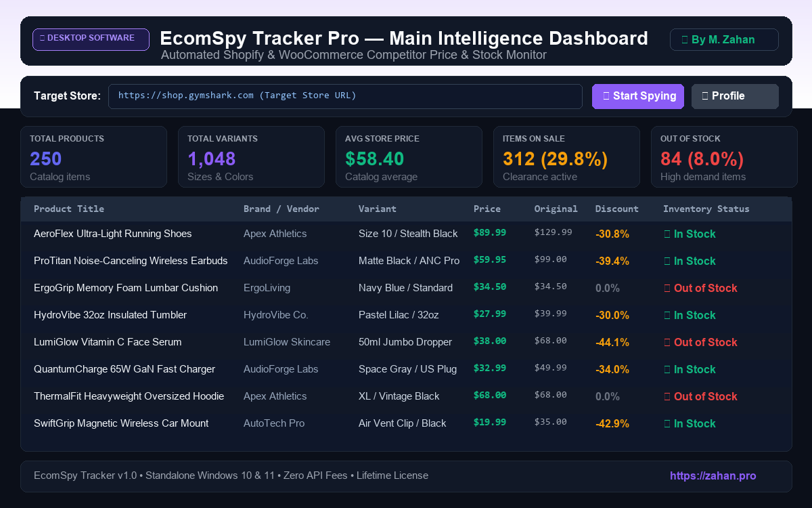Click the Pastel Lilac / 32oz variant
The image size is (812, 508).
[399, 315]
